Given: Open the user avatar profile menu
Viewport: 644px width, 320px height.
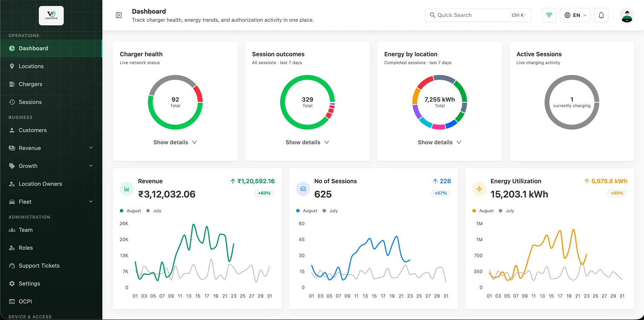Looking at the screenshot, I should tap(627, 15).
